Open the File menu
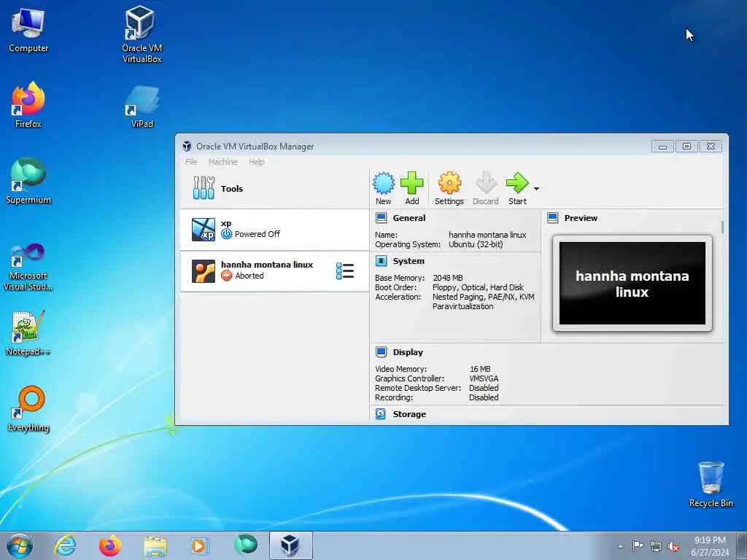The height and width of the screenshot is (560, 747). point(191,162)
